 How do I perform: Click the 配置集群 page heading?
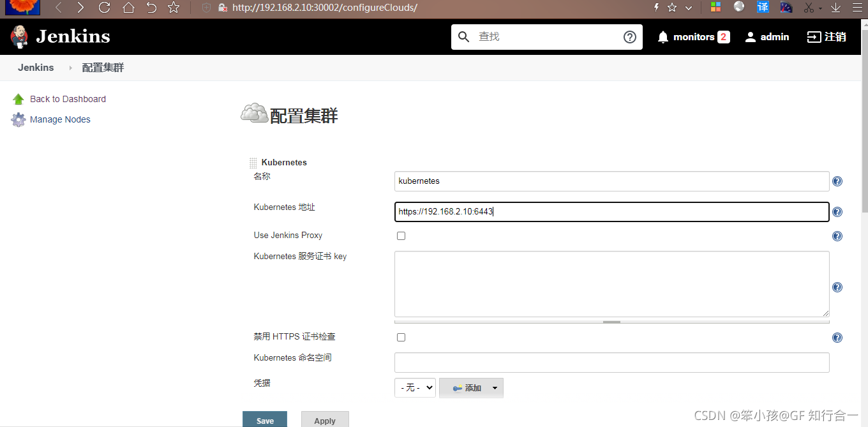(x=304, y=116)
